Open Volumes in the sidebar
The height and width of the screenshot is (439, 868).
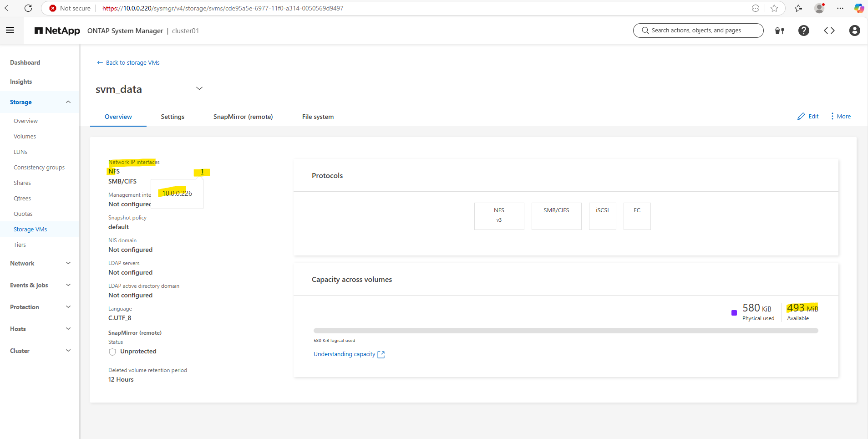(x=25, y=137)
